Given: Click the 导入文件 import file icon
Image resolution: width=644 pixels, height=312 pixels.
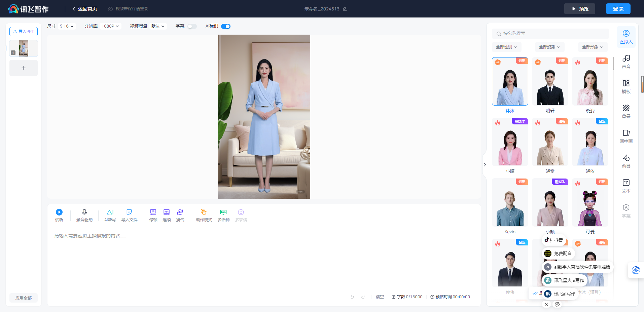Looking at the screenshot, I should tap(129, 212).
